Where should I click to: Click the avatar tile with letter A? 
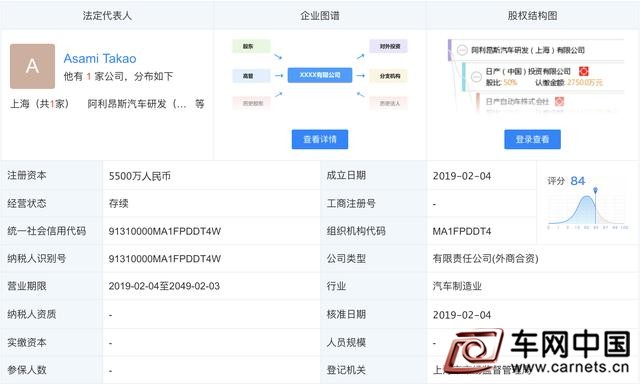click(32, 66)
